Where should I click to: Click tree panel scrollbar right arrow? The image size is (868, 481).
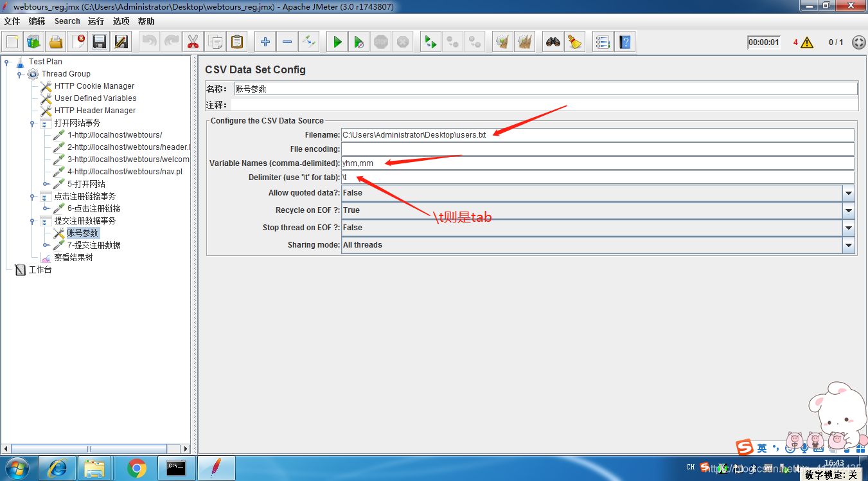coord(186,449)
